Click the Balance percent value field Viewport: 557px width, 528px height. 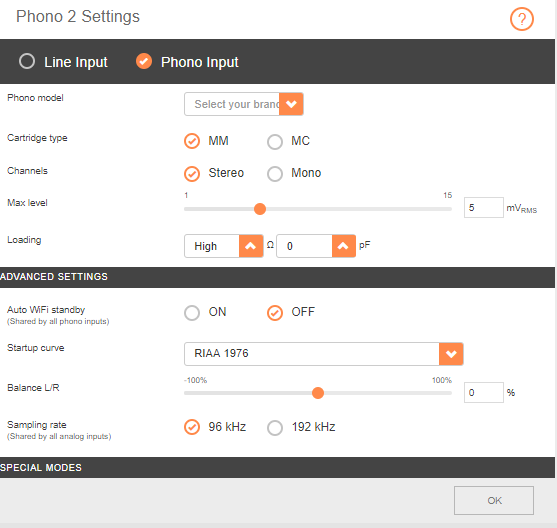[x=483, y=393]
